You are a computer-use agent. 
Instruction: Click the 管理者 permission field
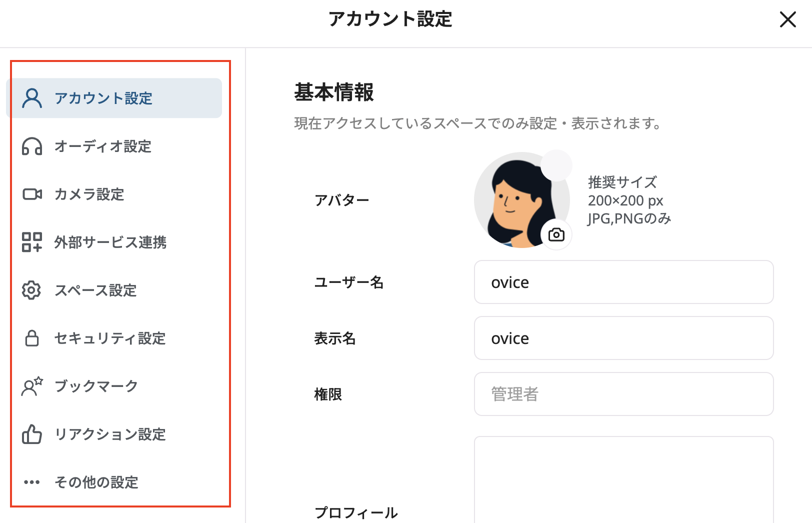point(623,394)
